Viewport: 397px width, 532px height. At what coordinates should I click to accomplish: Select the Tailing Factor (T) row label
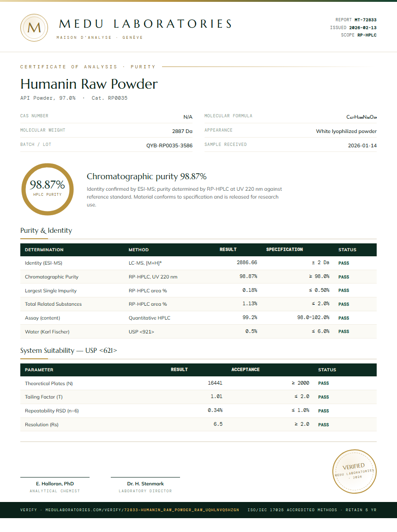coord(44,397)
